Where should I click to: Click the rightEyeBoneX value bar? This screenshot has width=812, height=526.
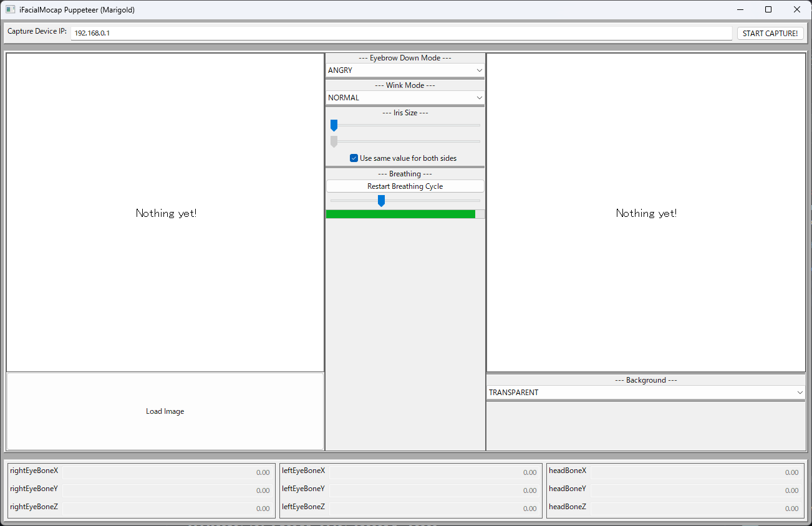click(x=167, y=472)
